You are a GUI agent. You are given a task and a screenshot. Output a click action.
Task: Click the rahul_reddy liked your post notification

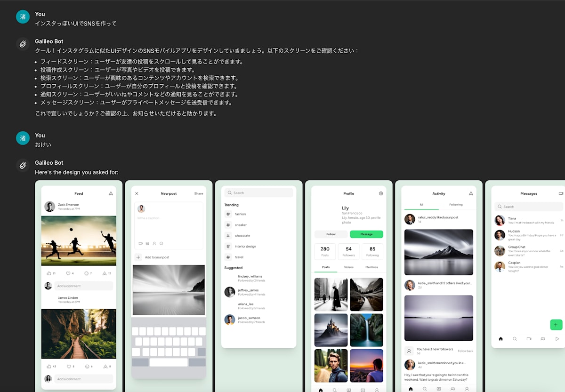click(438, 217)
